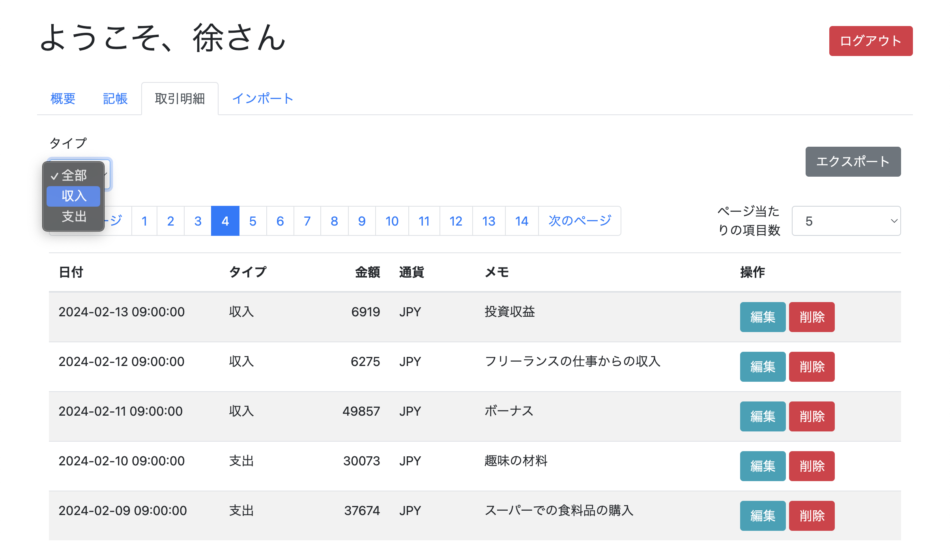Delete the スーパーでの食料品の購入 entry

pos(812,516)
